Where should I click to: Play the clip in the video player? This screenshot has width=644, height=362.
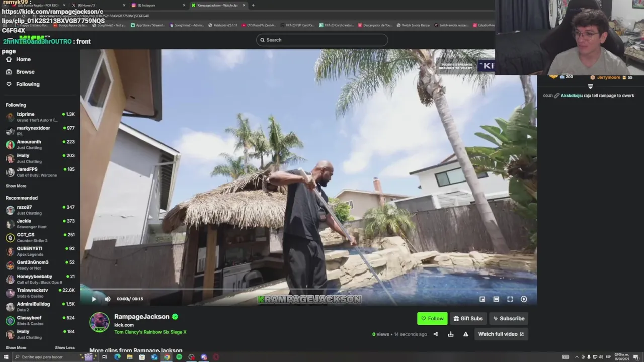point(94,299)
